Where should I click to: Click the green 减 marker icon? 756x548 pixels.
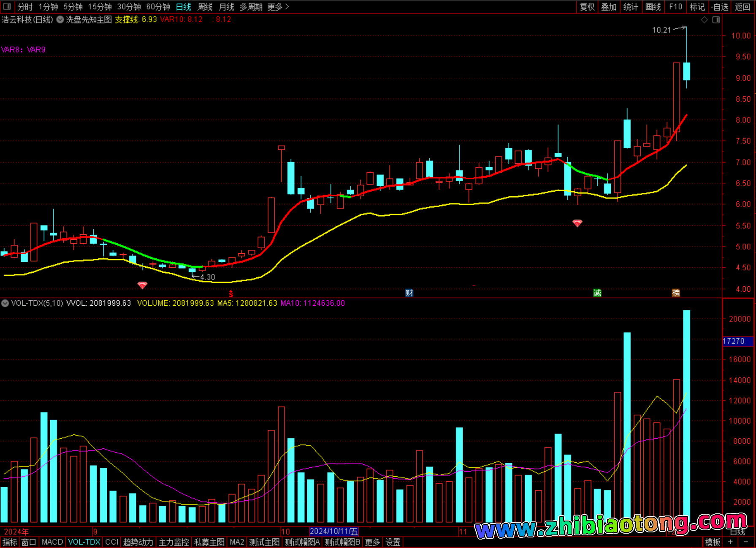(x=597, y=293)
